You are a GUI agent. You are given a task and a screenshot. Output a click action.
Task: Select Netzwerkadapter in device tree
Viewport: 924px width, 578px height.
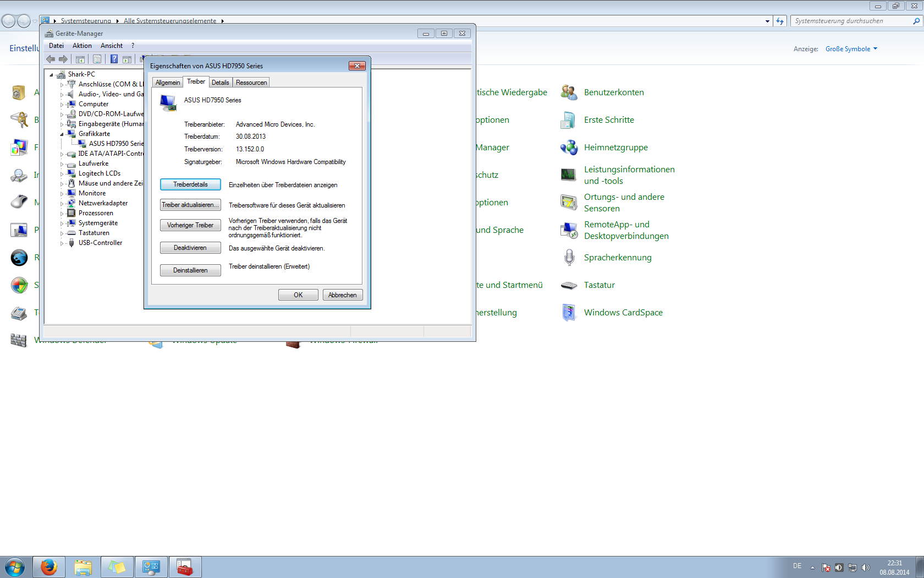click(103, 203)
